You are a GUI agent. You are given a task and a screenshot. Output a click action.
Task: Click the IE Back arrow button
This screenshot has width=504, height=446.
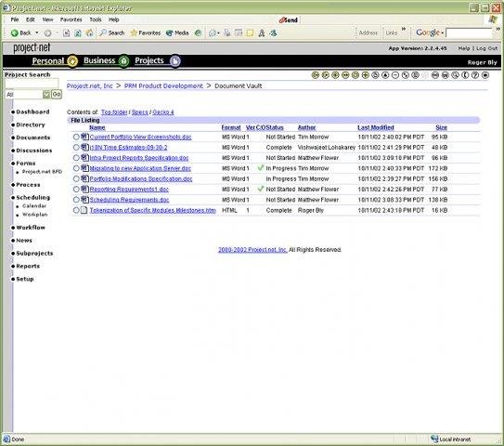coord(15,33)
